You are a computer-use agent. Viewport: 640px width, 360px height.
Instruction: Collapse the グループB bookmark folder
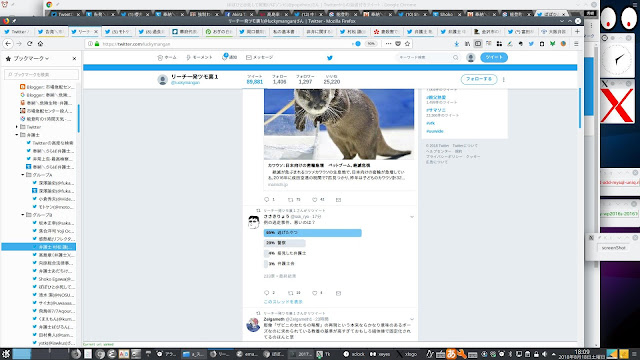click(x=23, y=215)
